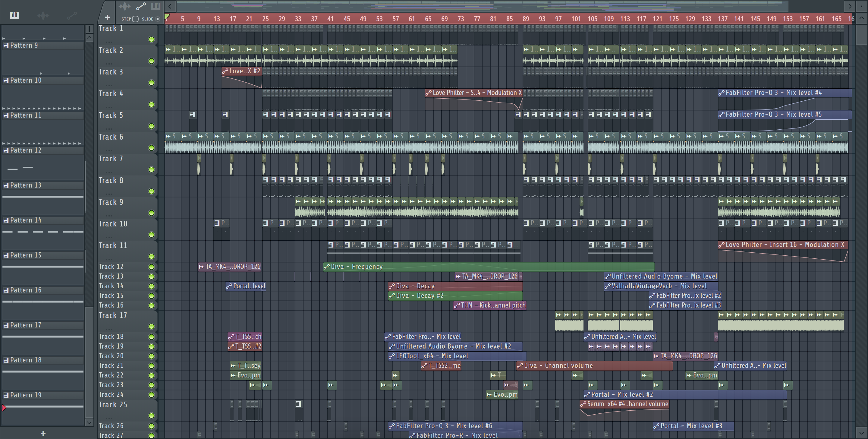The height and width of the screenshot is (439, 868).
Task: Select the TA_MK4 DROP_126 clip on Track 12
Action: click(x=230, y=267)
